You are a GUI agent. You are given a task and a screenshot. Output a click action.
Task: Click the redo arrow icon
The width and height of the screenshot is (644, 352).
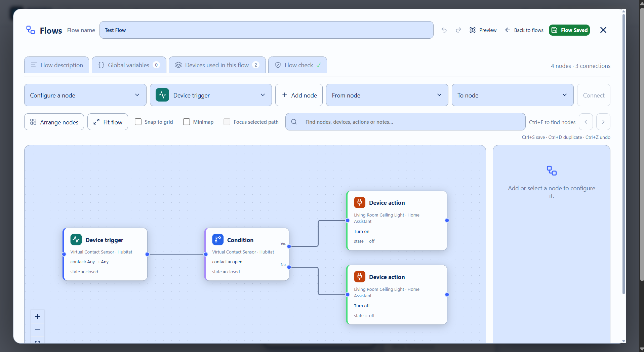click(x=458, y=30)
